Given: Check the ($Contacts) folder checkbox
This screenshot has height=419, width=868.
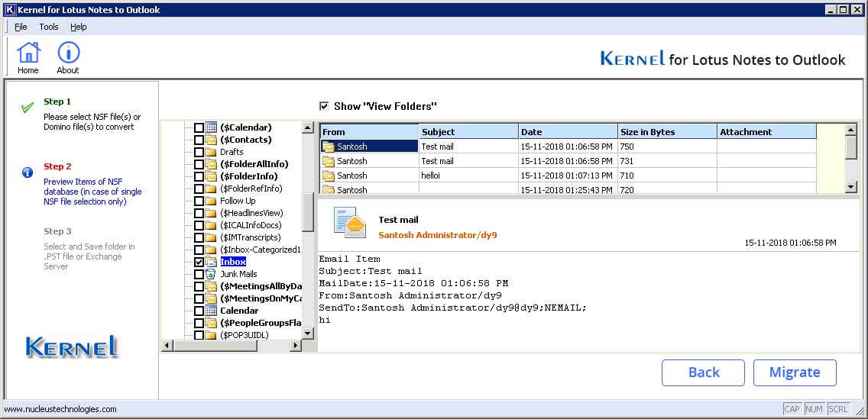Looking at the screenshot, I should (199, 140).
